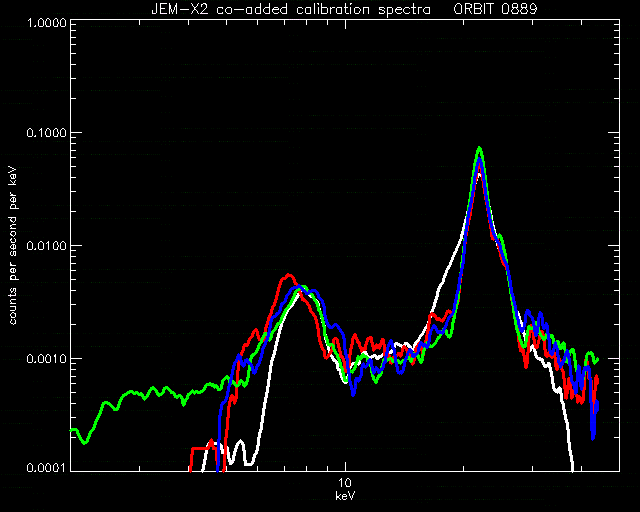Click the green curve end at far right

pyautogui.click(x=597, y=360)
